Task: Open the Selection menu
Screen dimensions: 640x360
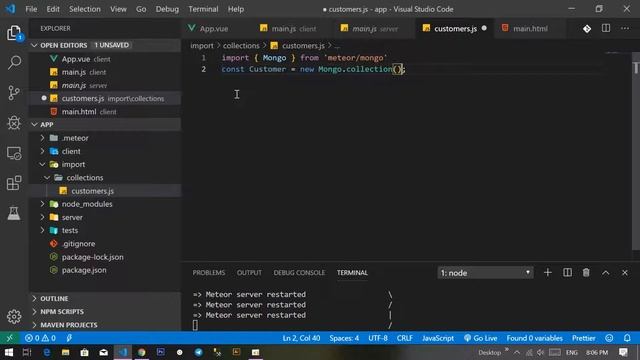Action: [84, 9]
